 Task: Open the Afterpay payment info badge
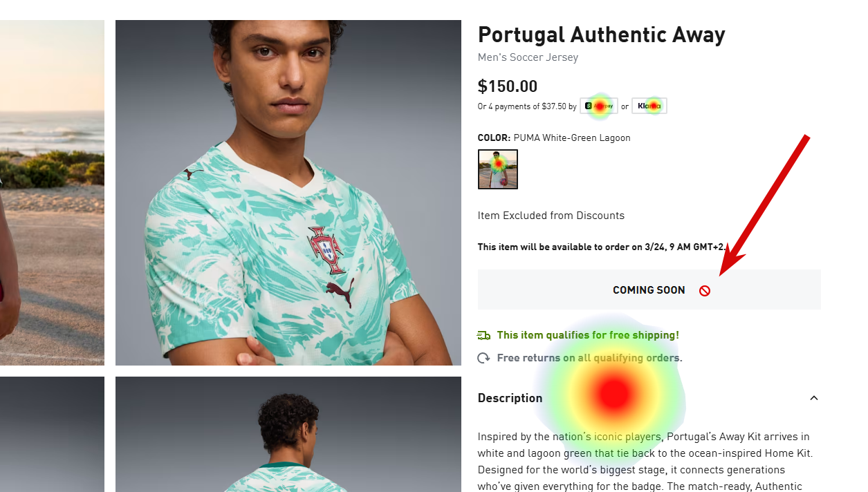[x=598, y=106]
